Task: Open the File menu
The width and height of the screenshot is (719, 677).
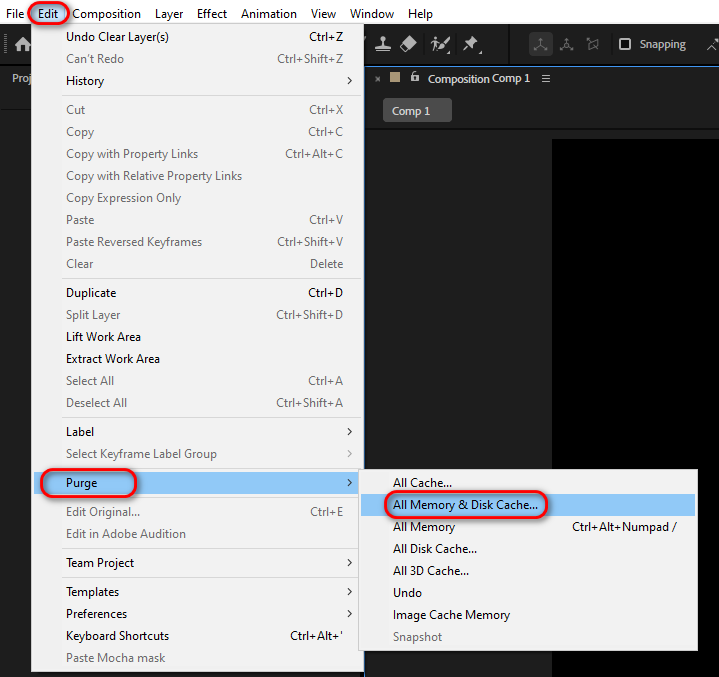Action: pos(15,14)
